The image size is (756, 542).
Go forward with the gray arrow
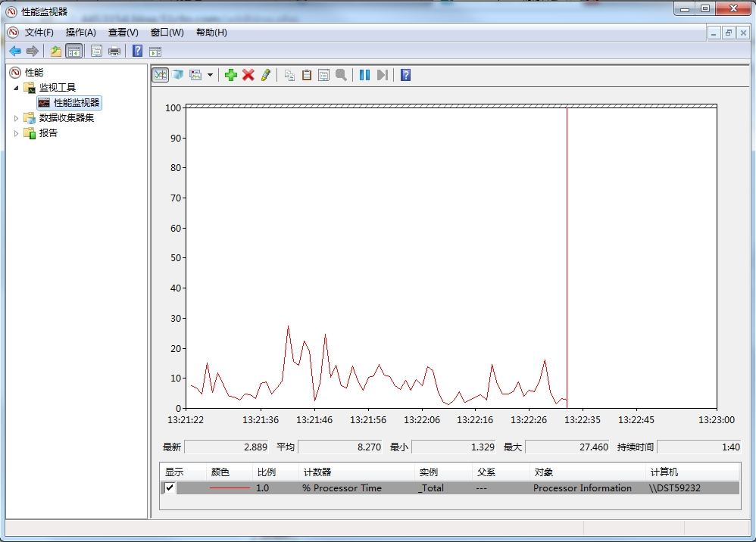click(x=33, y=51)
